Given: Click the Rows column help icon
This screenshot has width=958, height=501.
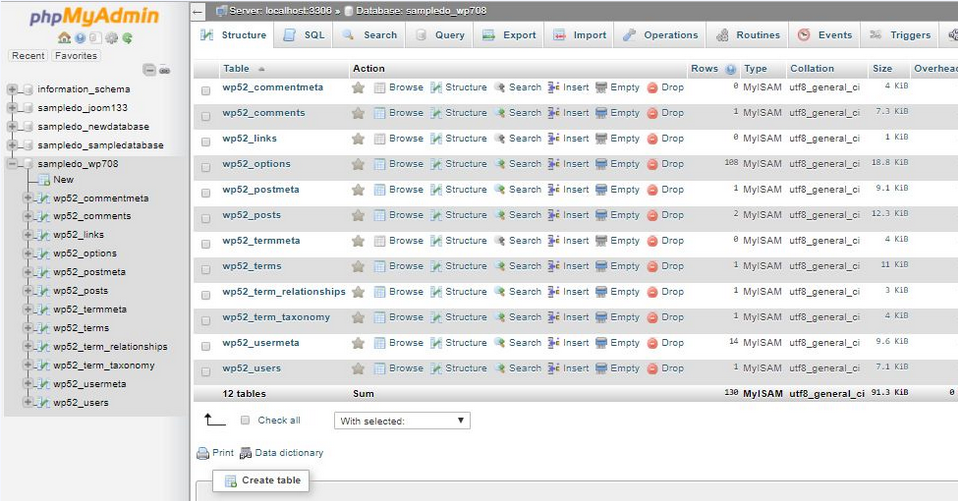Looking at the screenshot, I should [x=730, y=70].
